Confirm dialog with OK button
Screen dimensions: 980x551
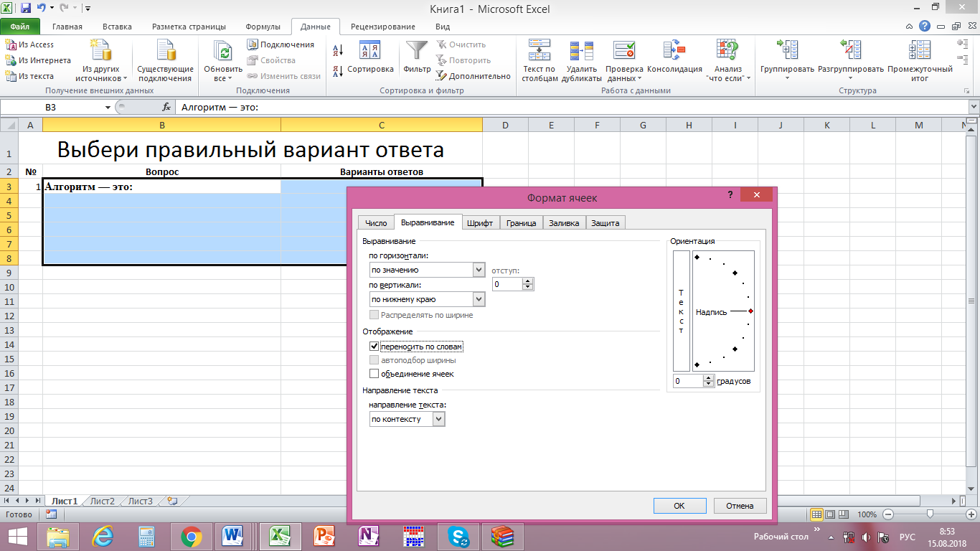679,506
